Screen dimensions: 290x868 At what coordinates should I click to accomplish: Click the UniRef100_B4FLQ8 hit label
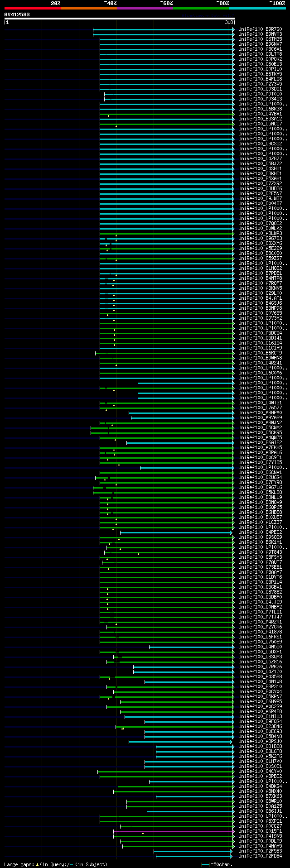pyautogui.click(x=260, y=79)
